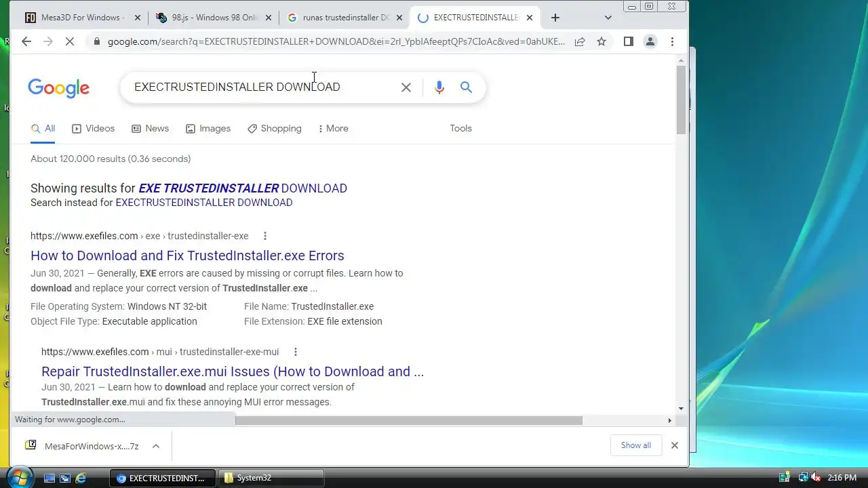Open the muted volume tray icon

[816, 478]
